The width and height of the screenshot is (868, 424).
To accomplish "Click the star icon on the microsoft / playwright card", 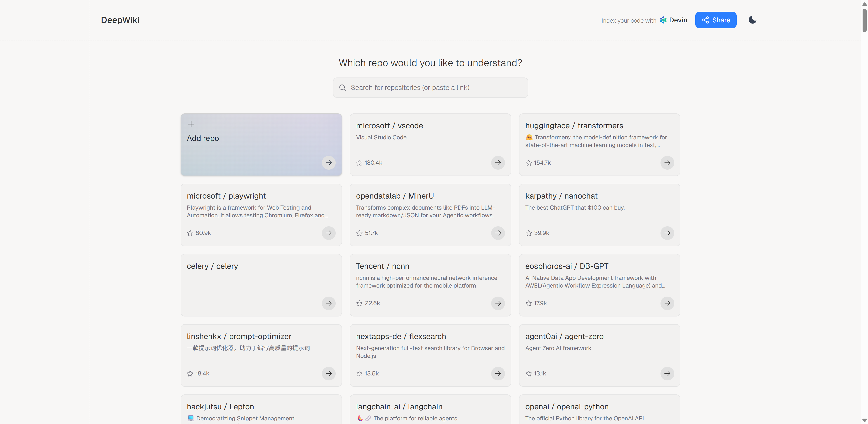I will [x=190, y=233].
